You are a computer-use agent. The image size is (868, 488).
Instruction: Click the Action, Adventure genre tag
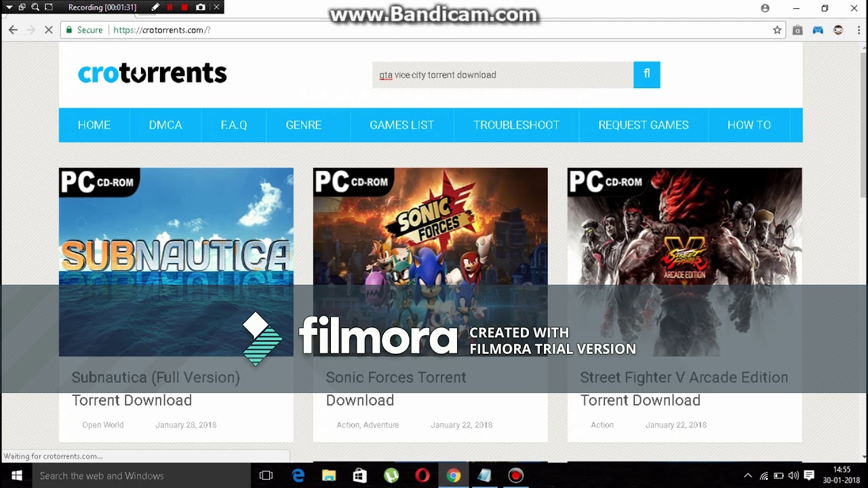point(368,425)
